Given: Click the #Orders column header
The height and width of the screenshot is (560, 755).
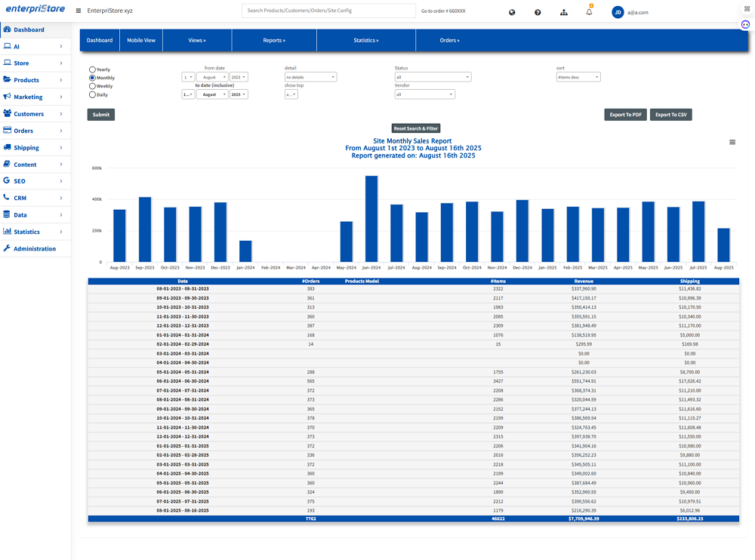Looking at the screenshot, I should click(x=310, y=282).
